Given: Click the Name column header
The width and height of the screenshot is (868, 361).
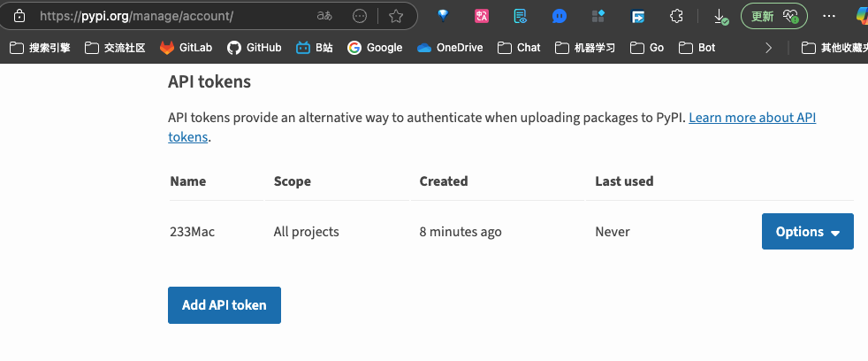Looking at the screenshot, I should click(x=187, y=181).
